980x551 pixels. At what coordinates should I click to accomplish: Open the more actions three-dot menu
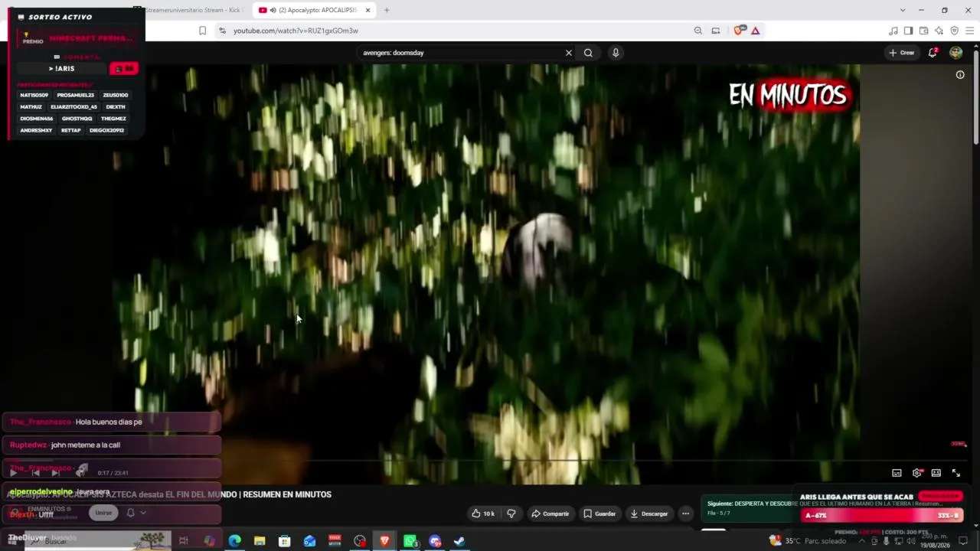coord(686,514)
